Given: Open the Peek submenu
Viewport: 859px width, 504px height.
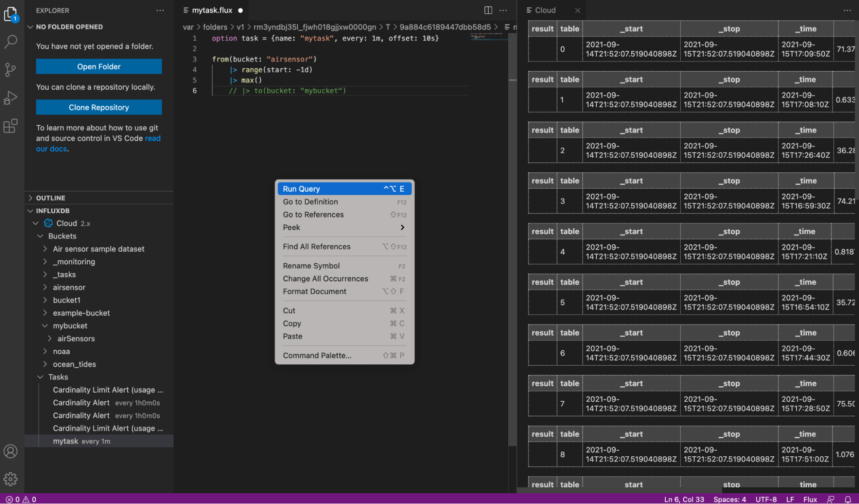Looking at the screenshot, I should click(344, 228).
